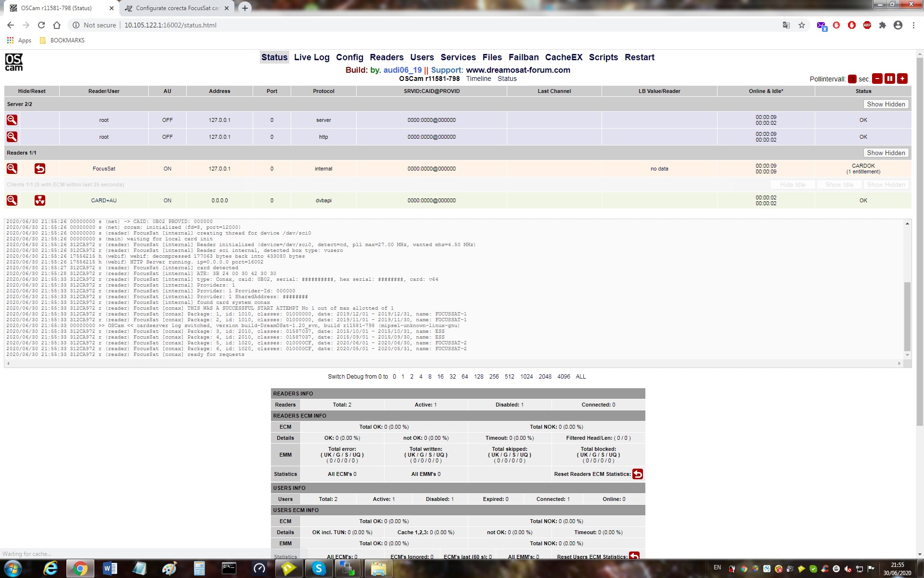This screenshot has width=924, height=578.
Task: Restart the FocusSat reader icon
Action: (40, 169)
